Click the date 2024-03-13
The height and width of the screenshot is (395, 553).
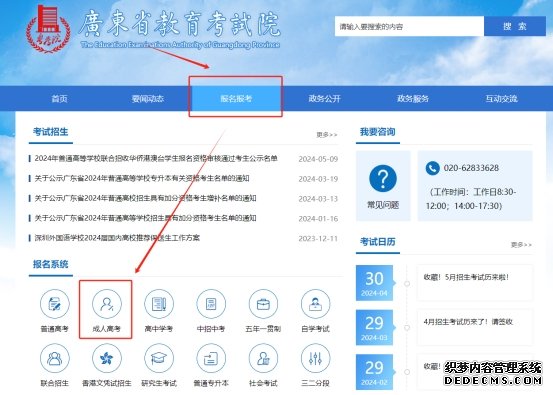318,199
